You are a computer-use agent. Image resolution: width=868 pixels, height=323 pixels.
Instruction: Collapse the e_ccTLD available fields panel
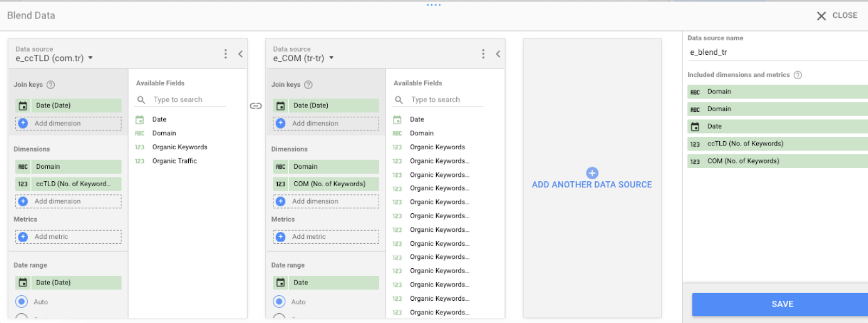[x=240, y=54]
